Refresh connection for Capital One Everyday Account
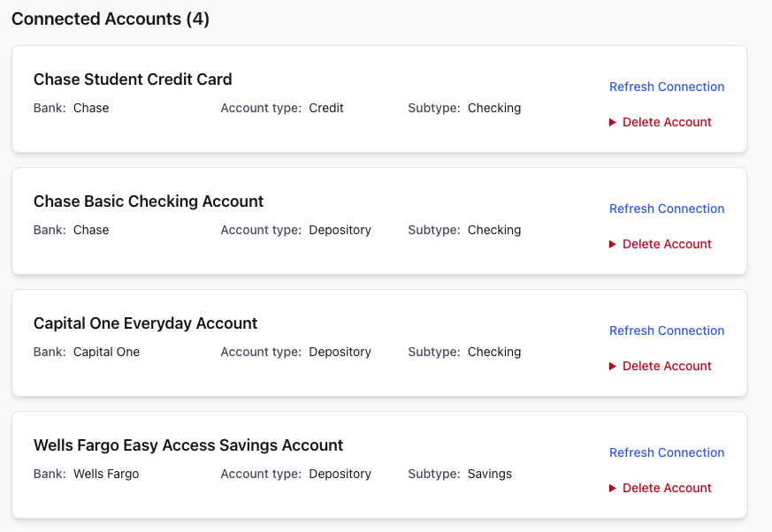This screenshot has height=532, width=772. tap(666, 331)
